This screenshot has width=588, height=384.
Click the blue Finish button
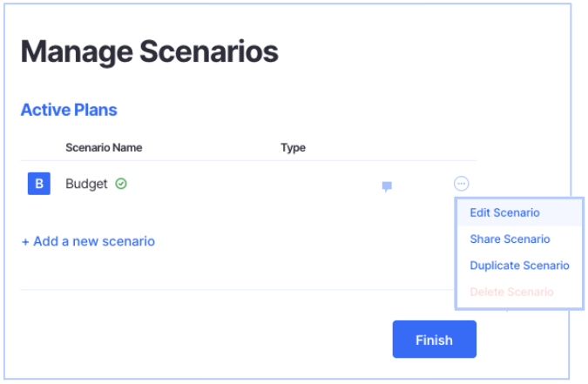click(435, 340)
